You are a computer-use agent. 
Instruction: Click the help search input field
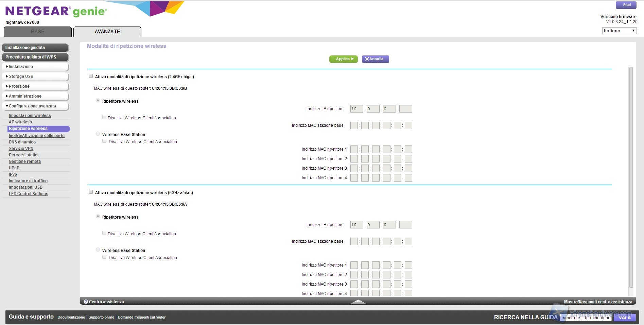(585, 318)
